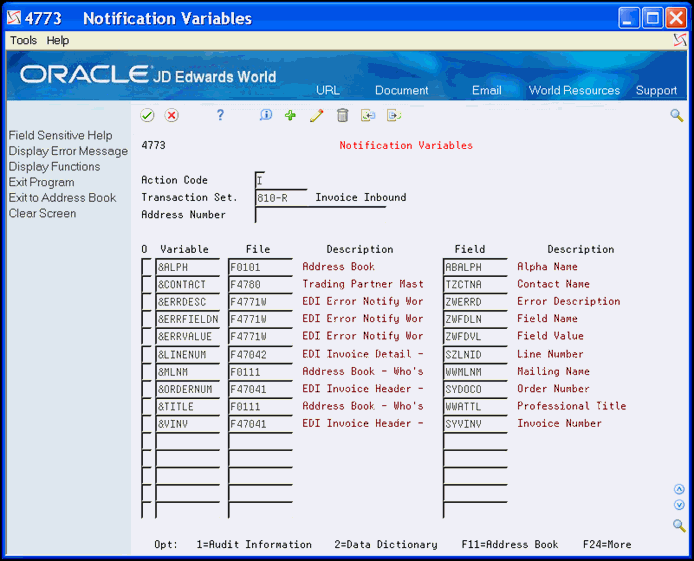Click the magnifier icon at top right
The height and width of the screenshot is (561, 694).
(676, 116)
